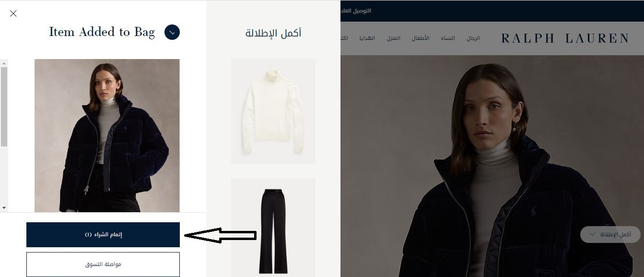
Task: Close the Item Added to Bag panel
Action: point(13,13)
